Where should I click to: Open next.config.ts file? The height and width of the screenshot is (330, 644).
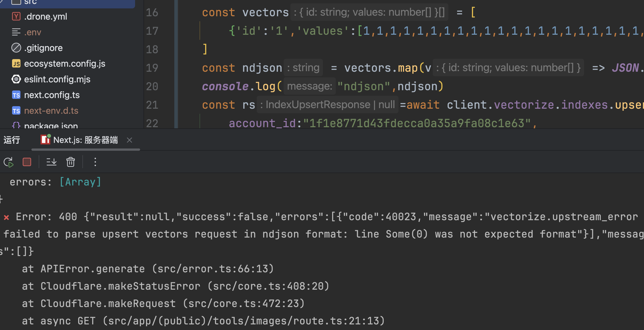pos(52,95)
